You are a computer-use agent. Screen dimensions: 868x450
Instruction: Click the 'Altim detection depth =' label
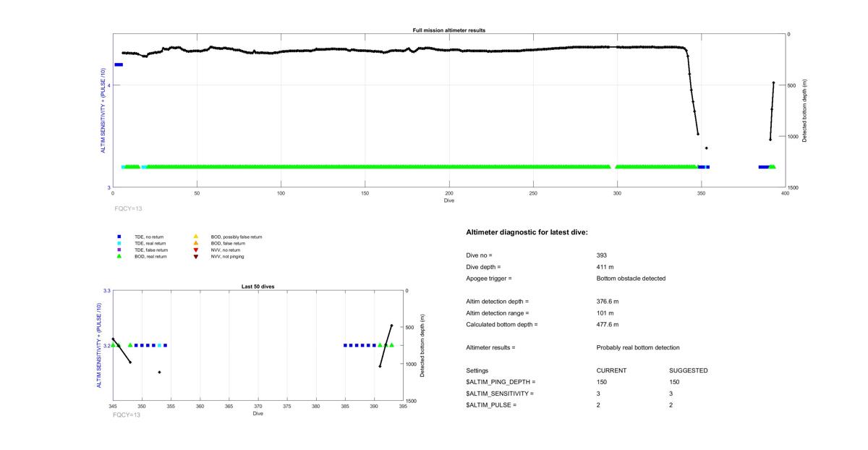(498, 302)
